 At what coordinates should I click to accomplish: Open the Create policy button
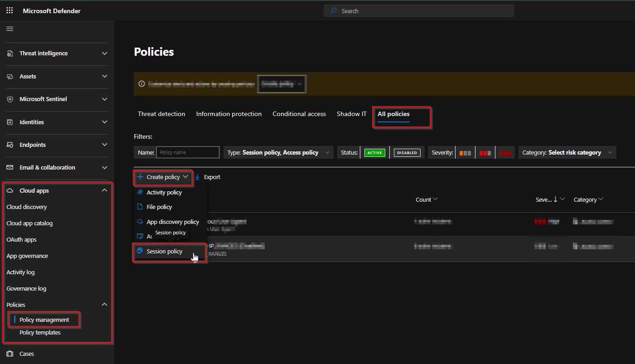[x=162, y=177]
